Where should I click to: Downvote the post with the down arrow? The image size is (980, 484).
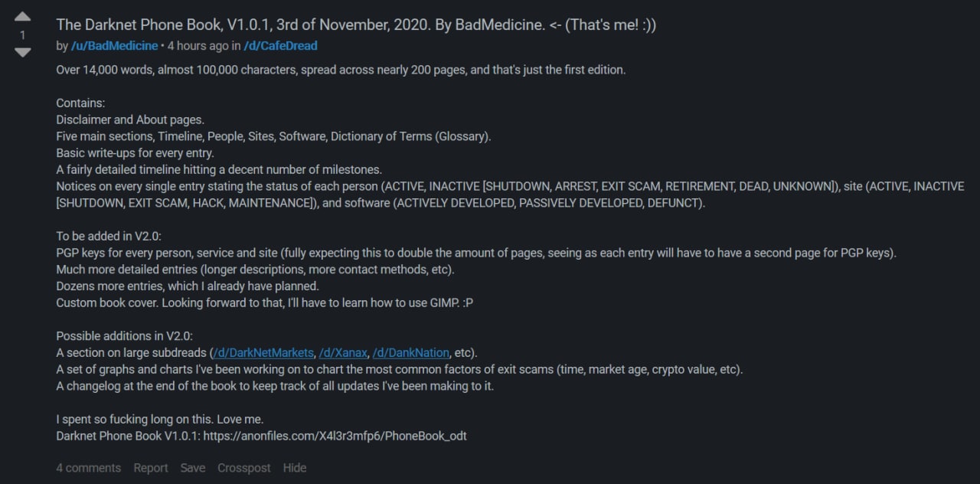pos(23,52)
